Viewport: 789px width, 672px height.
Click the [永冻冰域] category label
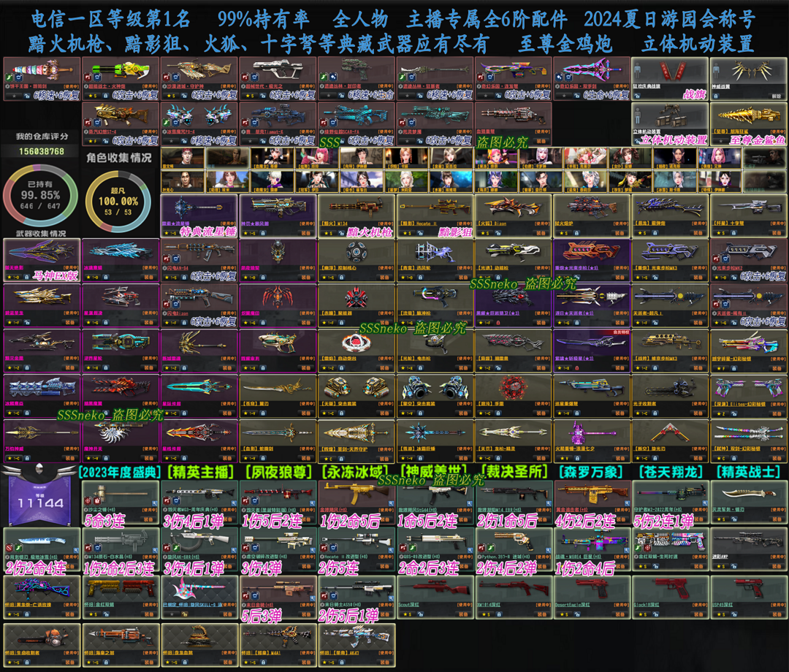click(357, 472)
